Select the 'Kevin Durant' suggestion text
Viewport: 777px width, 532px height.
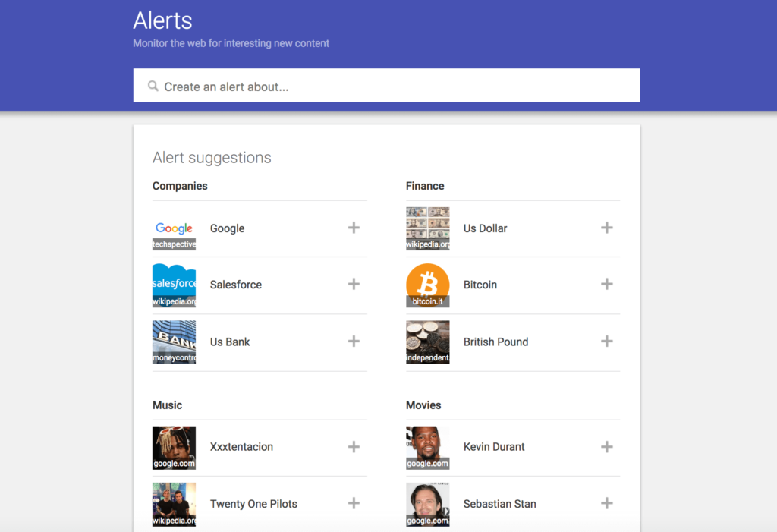pos(494,447)
